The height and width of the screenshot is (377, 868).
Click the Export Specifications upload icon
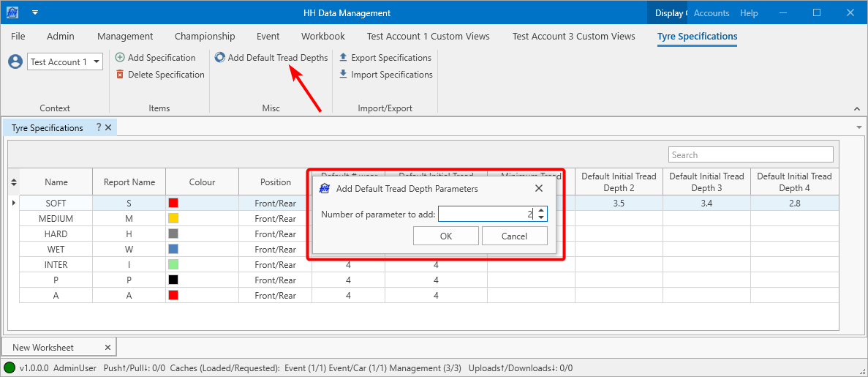(x=343, y=58)
